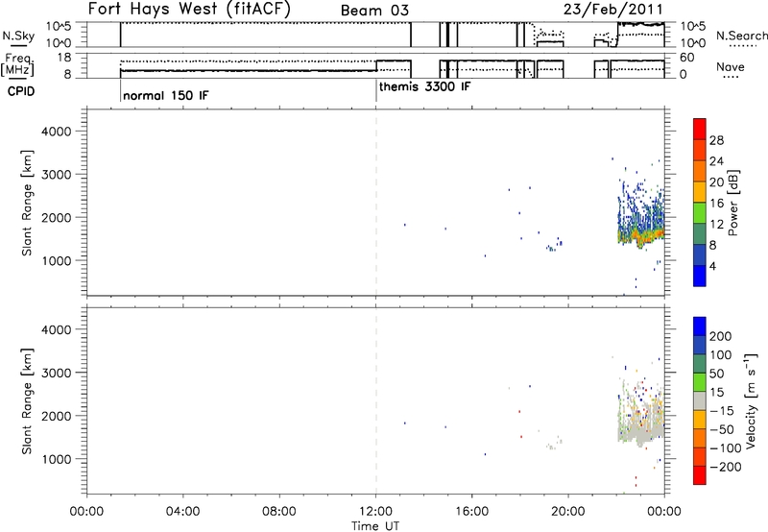Click the 12:00 time tick label

375,512
